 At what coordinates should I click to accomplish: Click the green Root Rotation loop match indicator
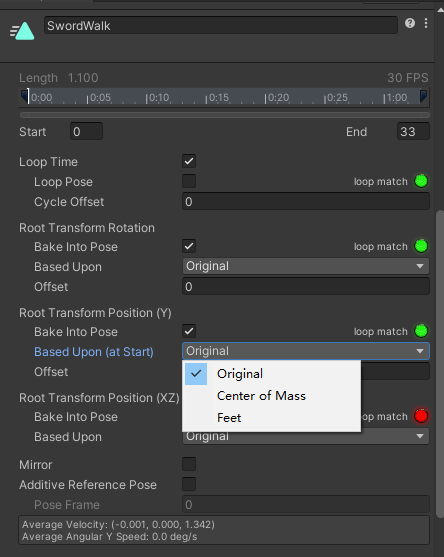pyautogui.click(x=421, y=246)
